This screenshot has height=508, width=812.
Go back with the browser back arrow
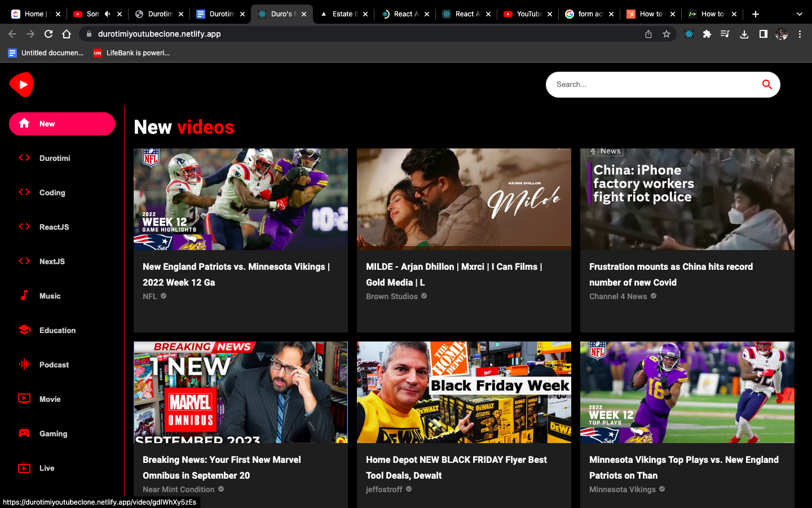(12, 34)
